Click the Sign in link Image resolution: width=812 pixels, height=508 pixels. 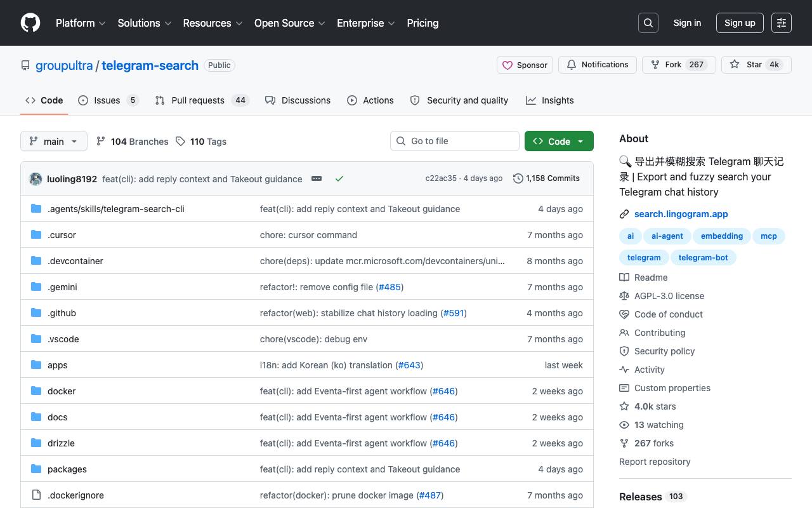click(687, 23)
